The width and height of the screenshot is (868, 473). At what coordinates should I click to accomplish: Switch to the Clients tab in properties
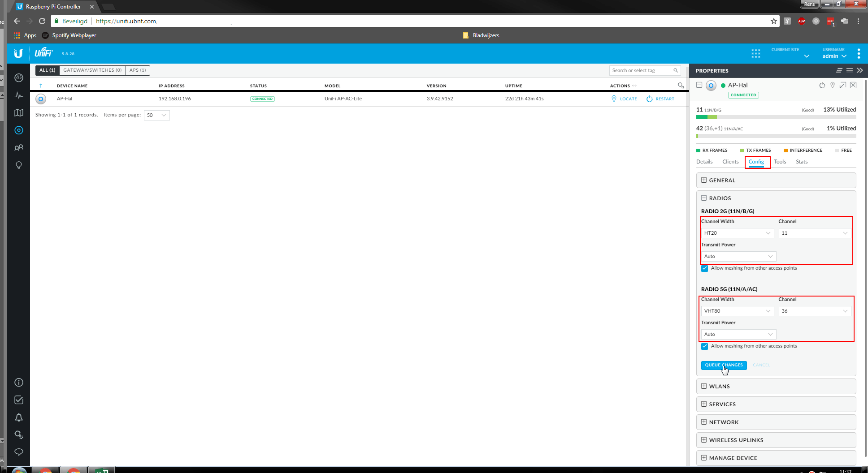(730, 162)
